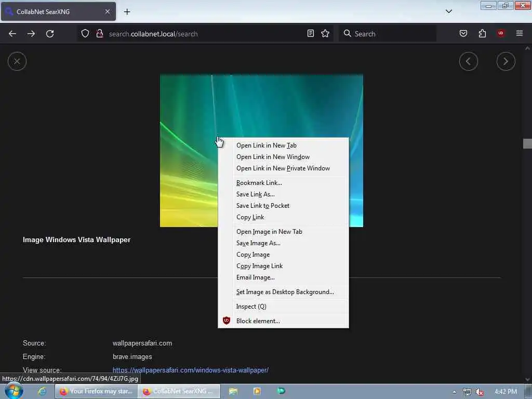Expand the list all tabs chevron
This screenshot has width=532, height=399.
pos(448,11)
